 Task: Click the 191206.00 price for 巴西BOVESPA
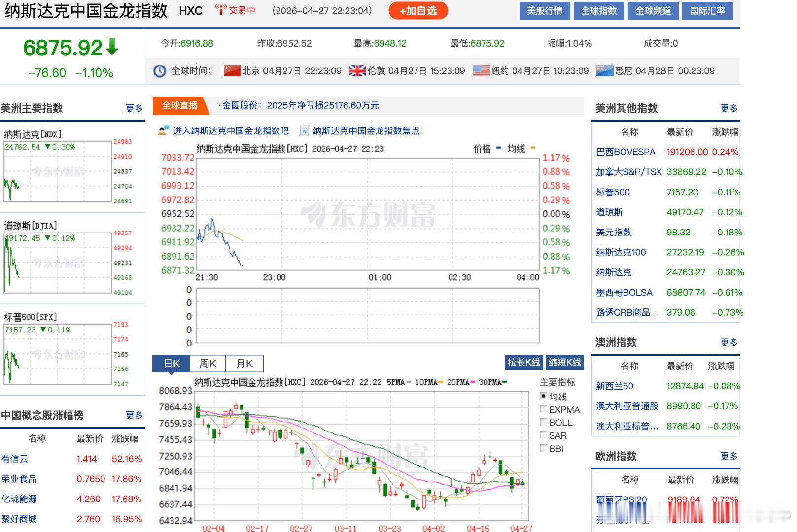point(687,152)
